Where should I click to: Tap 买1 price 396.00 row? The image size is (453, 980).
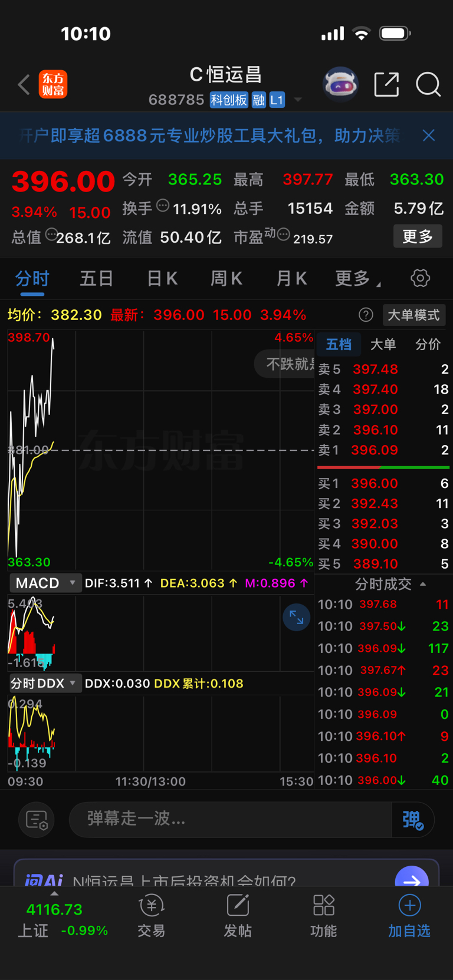pos(383,484)
